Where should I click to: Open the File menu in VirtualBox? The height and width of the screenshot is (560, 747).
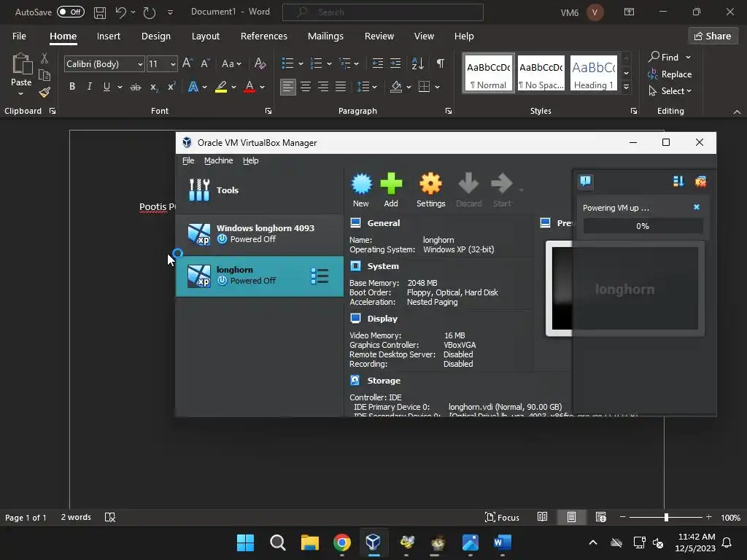(188, 160)
